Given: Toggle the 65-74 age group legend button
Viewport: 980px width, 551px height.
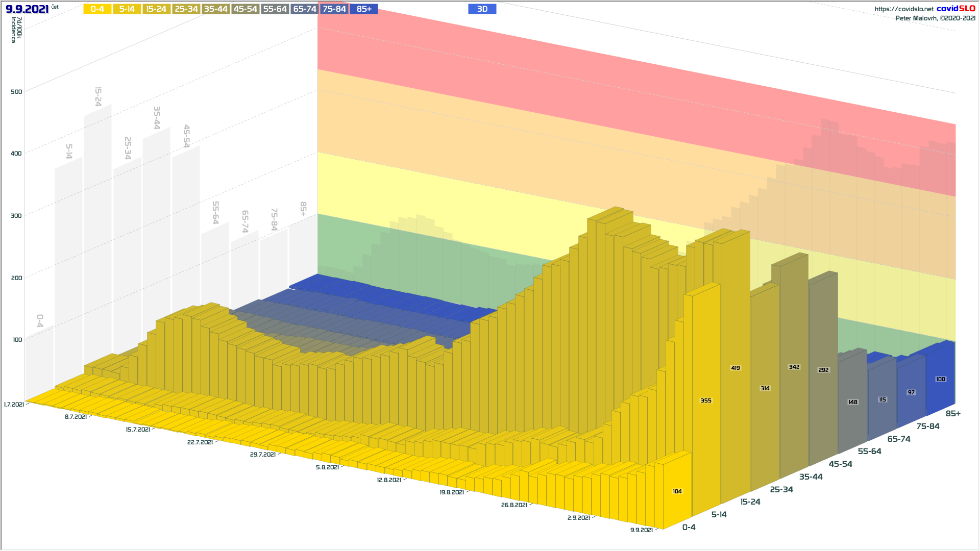Looking at the screenshot, I should tap(305, 9).
